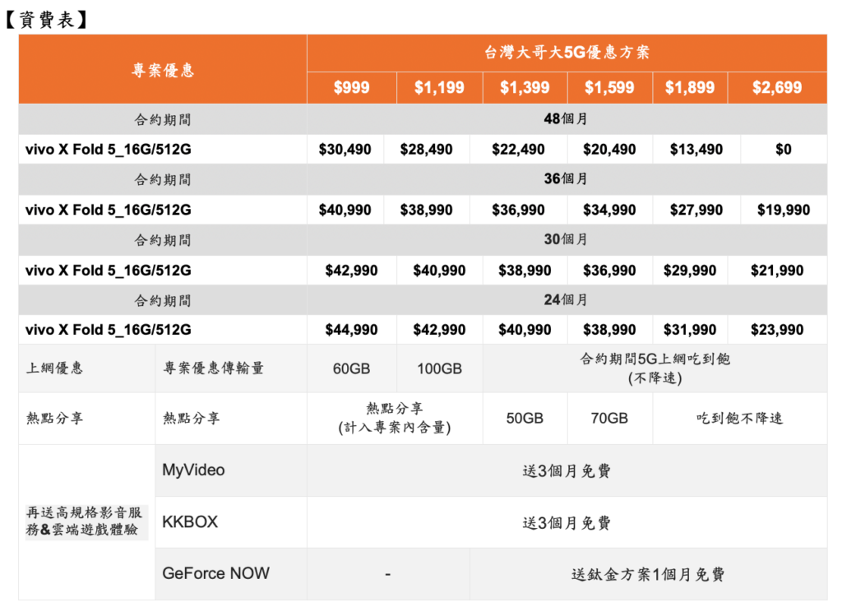Click the $28,490 price cell

click(427, 150)
